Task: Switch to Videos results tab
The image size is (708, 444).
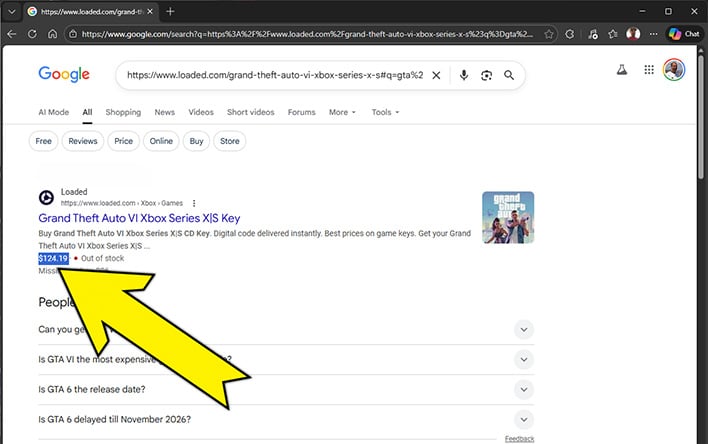Action: (201, 112)
